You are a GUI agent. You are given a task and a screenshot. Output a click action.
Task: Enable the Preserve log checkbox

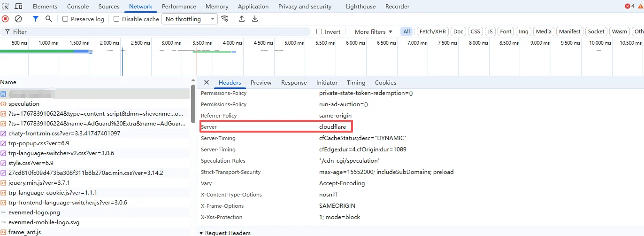(x=65, y=19)
